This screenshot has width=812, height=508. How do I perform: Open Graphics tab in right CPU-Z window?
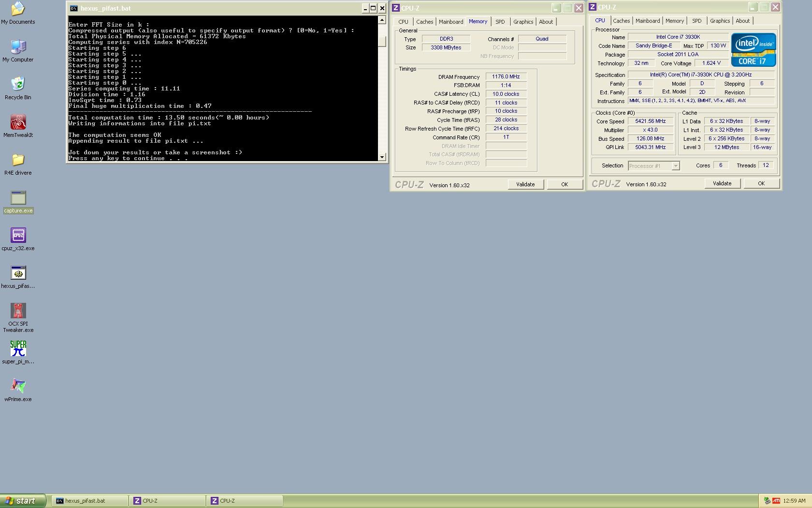click(x=720, y=21)
